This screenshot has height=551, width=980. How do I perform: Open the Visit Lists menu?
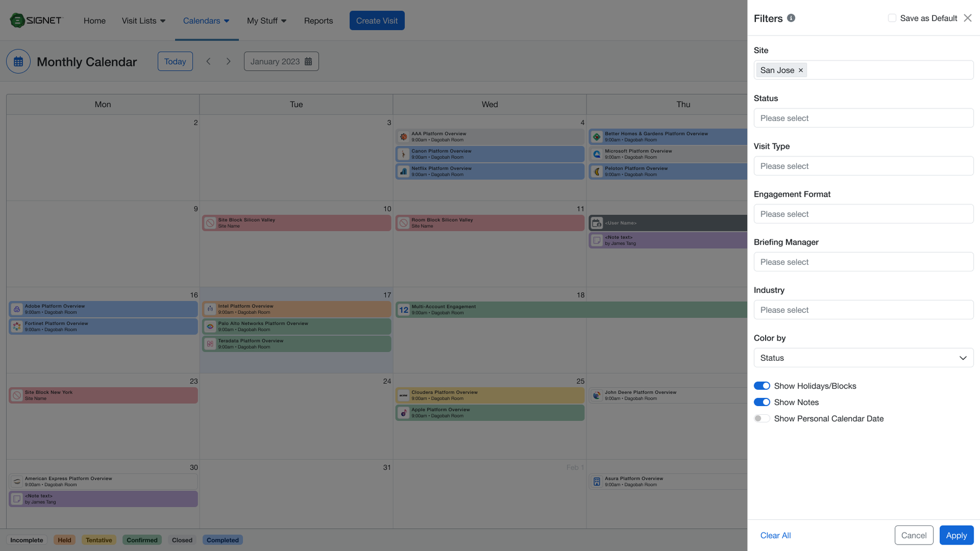click(x=143, y=21)
